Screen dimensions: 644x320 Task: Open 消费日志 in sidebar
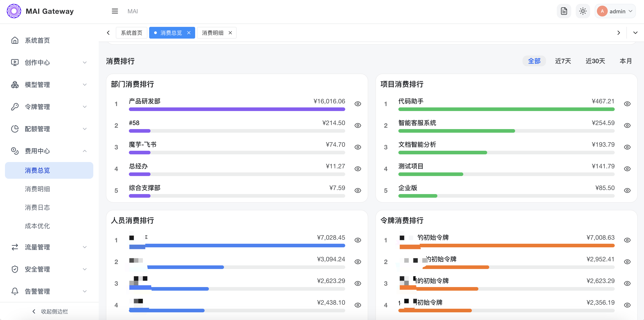(x=37, y=207)
